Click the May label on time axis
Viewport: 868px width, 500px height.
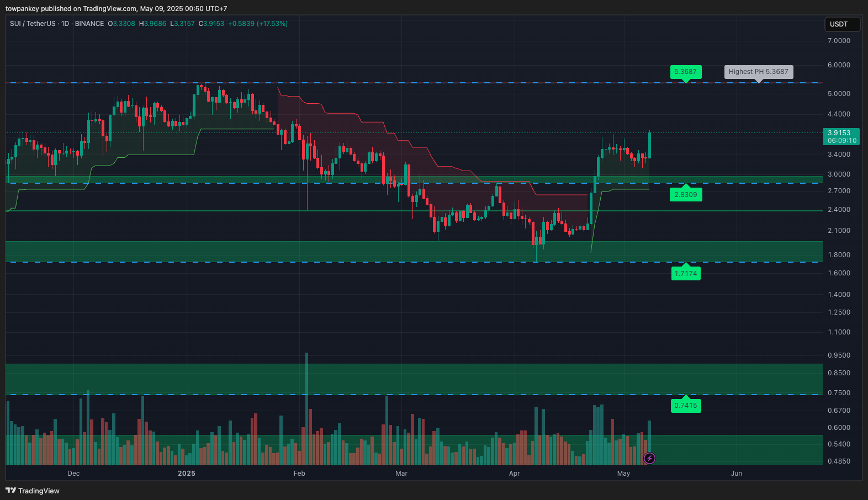click(x=623, y=474)
